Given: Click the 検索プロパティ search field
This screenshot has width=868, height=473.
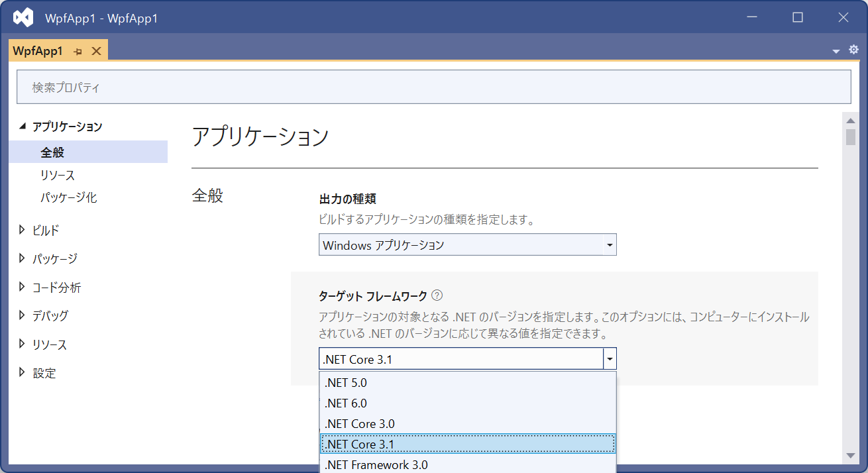Looking at the screenshot, I should point(434,87).
